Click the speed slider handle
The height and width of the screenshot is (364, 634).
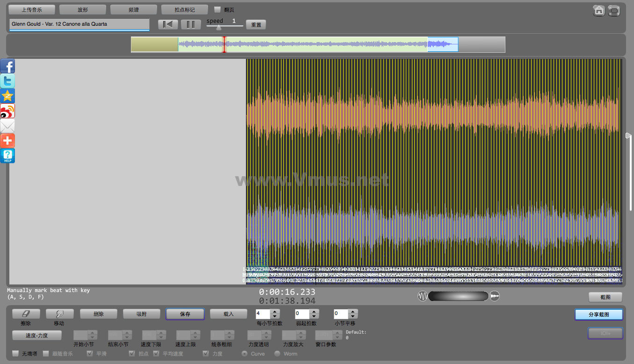pyautogui.click(x=218, y=28)
